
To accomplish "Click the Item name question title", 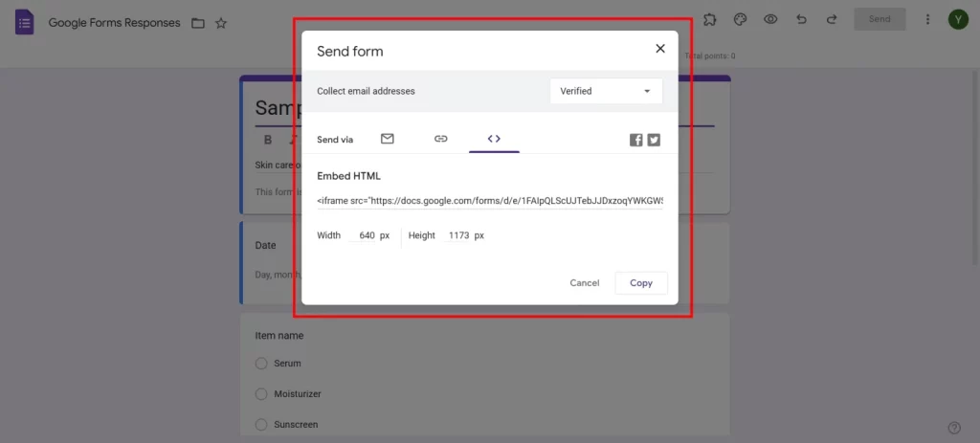I will click(279, 336).
